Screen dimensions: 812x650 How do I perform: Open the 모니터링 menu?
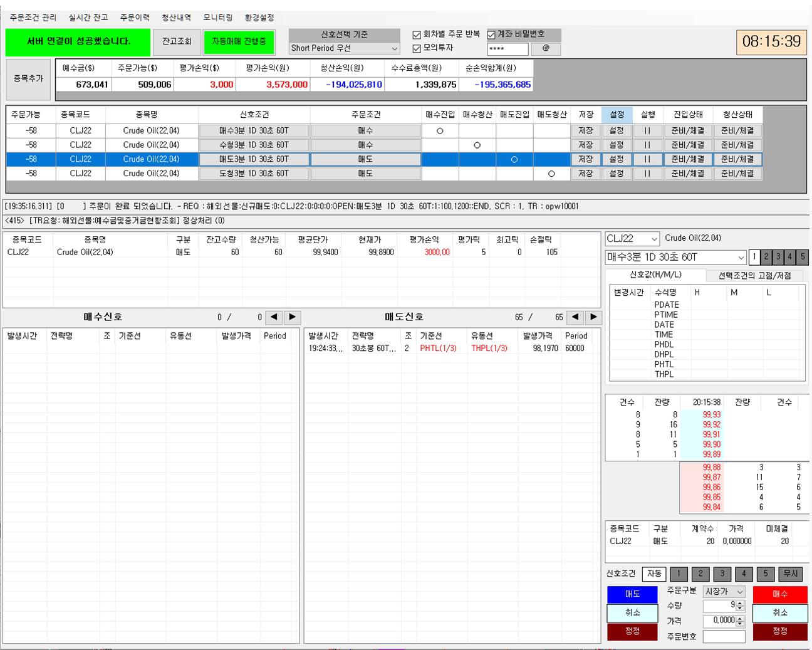pyautogui.click(x=217, y=18)
